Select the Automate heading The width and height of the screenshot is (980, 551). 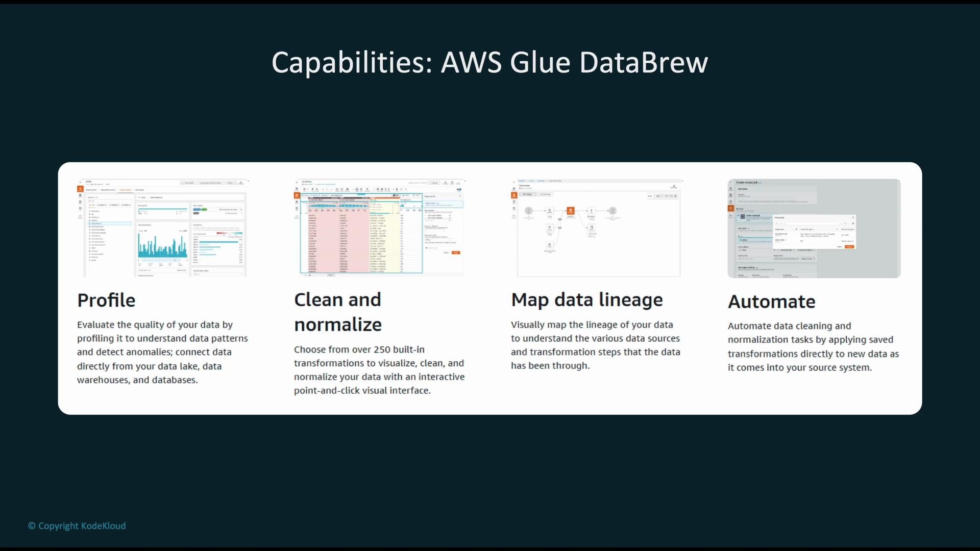coord(771,302)
